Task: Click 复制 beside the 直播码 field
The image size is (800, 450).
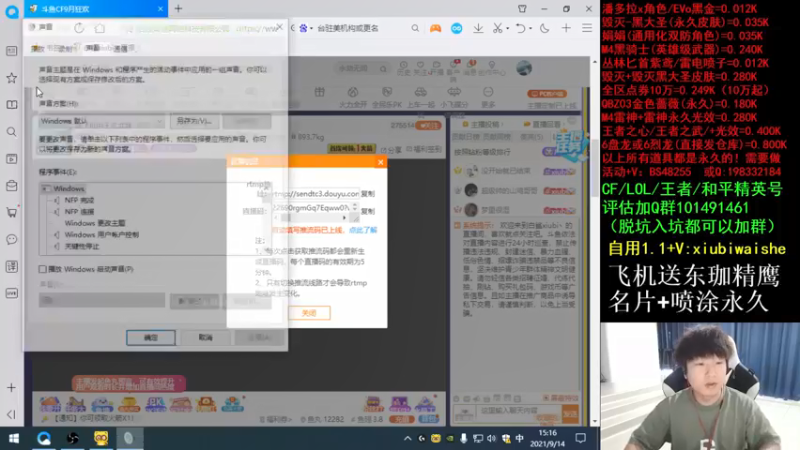Action: tap(368, 211)
